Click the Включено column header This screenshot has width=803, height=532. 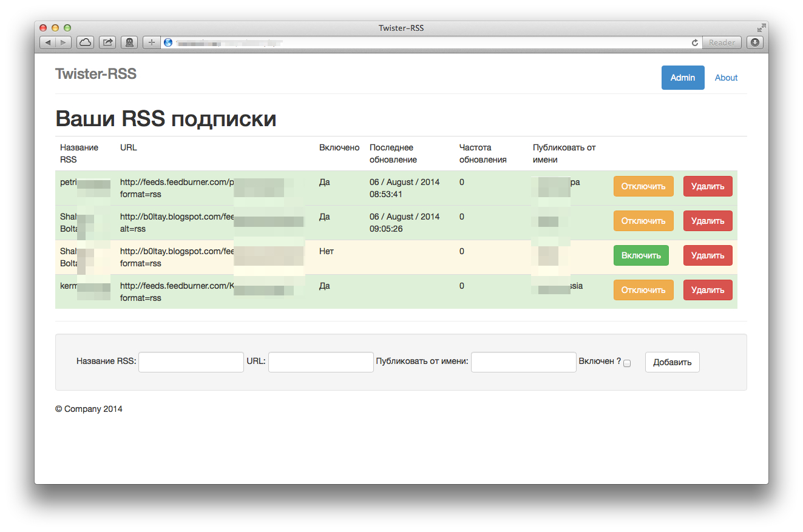click(x=339, y=147)
